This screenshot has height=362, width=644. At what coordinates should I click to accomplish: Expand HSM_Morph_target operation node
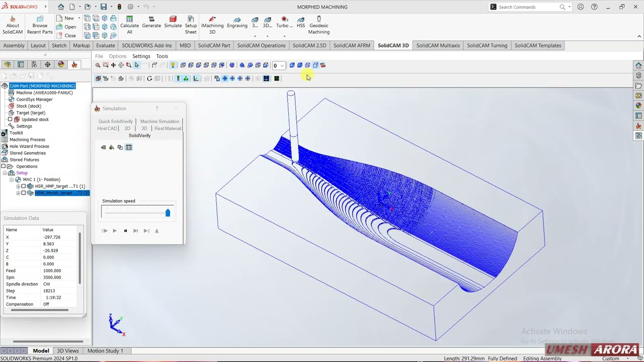tap(18, 193)
